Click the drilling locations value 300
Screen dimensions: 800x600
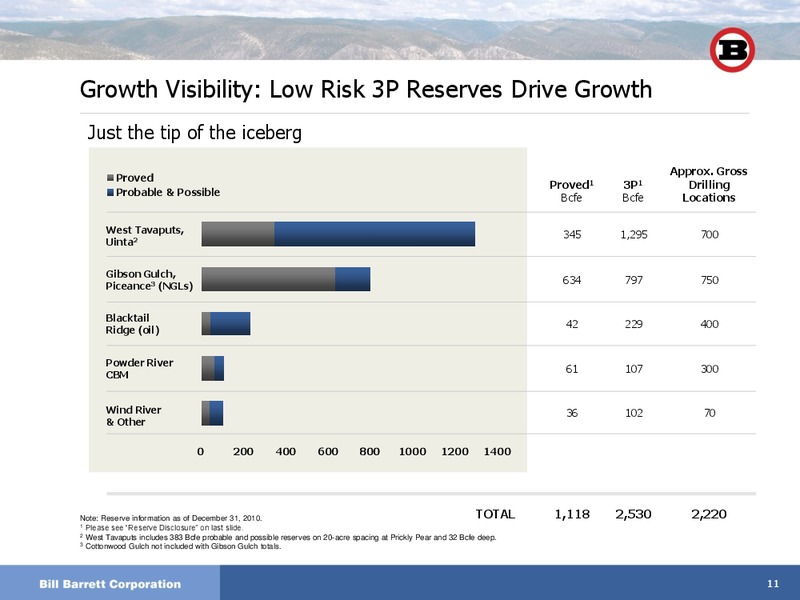[x=710, y=368]
